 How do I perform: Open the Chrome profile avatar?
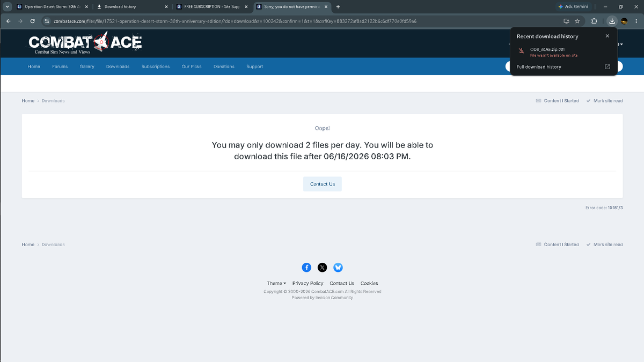(x=625, y=21)
